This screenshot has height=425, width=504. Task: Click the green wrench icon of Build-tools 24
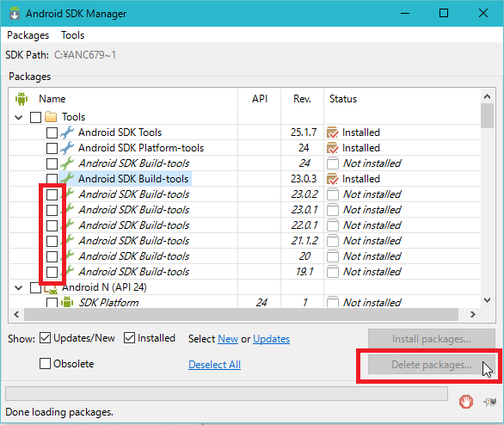(x=67, y=163)
